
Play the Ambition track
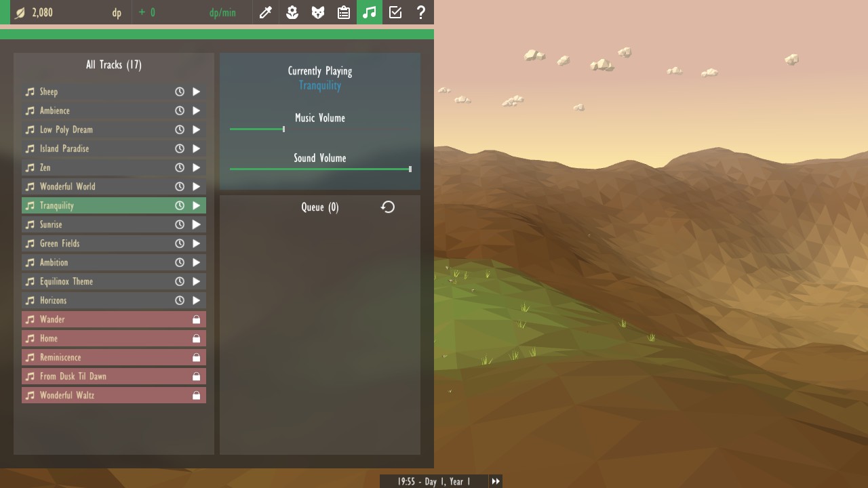(196, 262)
